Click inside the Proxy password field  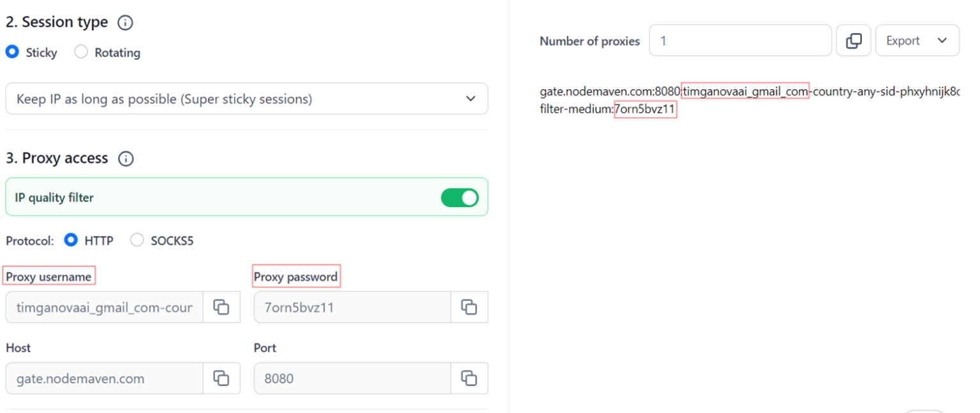[x=351, y=307]
